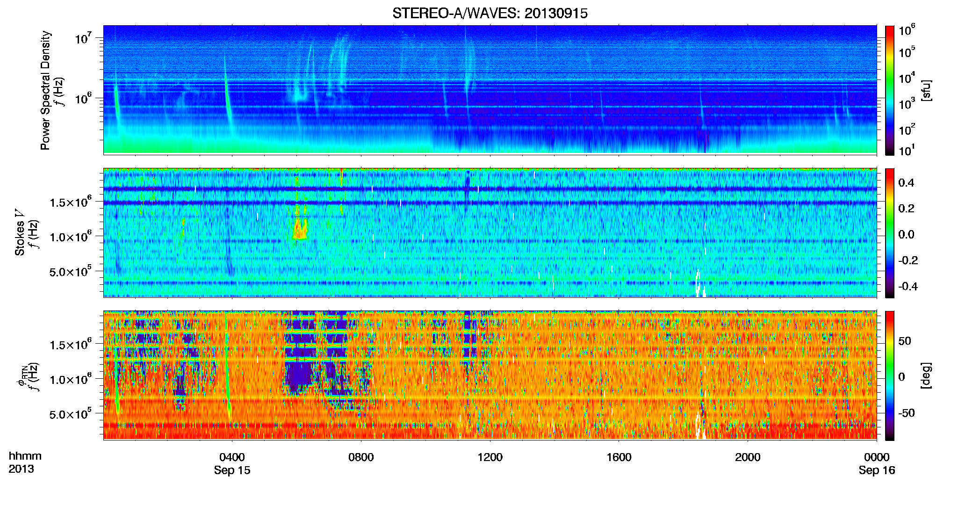Click the 1600 time tick label
The height and width of the screenshot is (505, 980).
click(x=619, y=457)
